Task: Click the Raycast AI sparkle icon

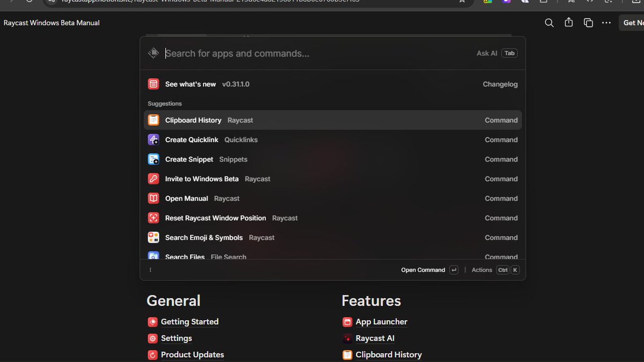Action: (347, 338)
